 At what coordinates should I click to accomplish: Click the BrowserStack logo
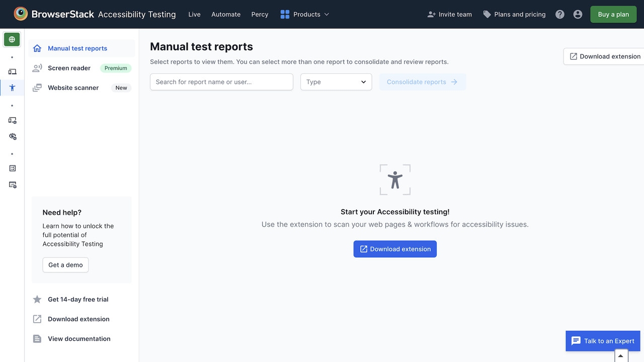(x=54, y=14)
